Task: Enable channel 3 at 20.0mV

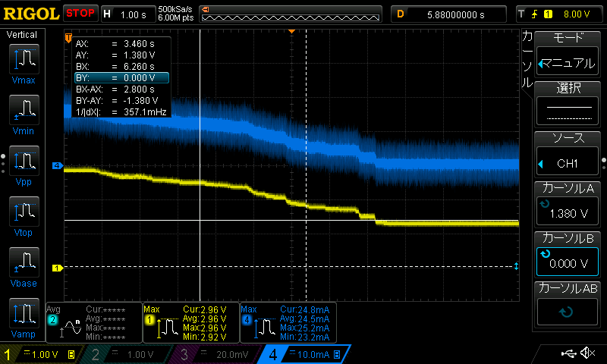Action: point(216,354)
